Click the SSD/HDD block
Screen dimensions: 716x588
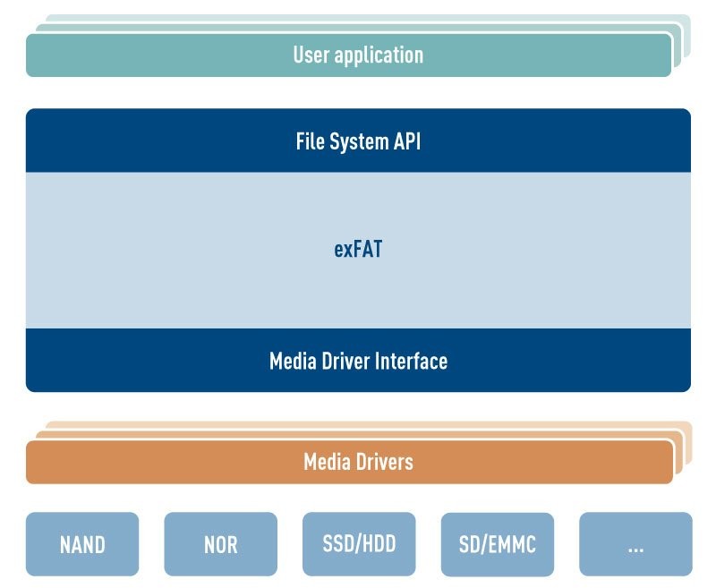357,543
